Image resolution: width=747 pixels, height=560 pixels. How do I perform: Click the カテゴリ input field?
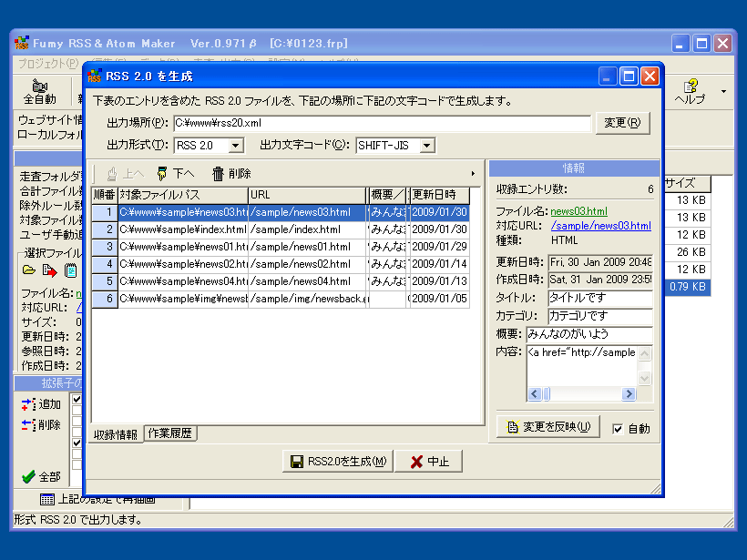pyautogui.click(x=599, y=316)
